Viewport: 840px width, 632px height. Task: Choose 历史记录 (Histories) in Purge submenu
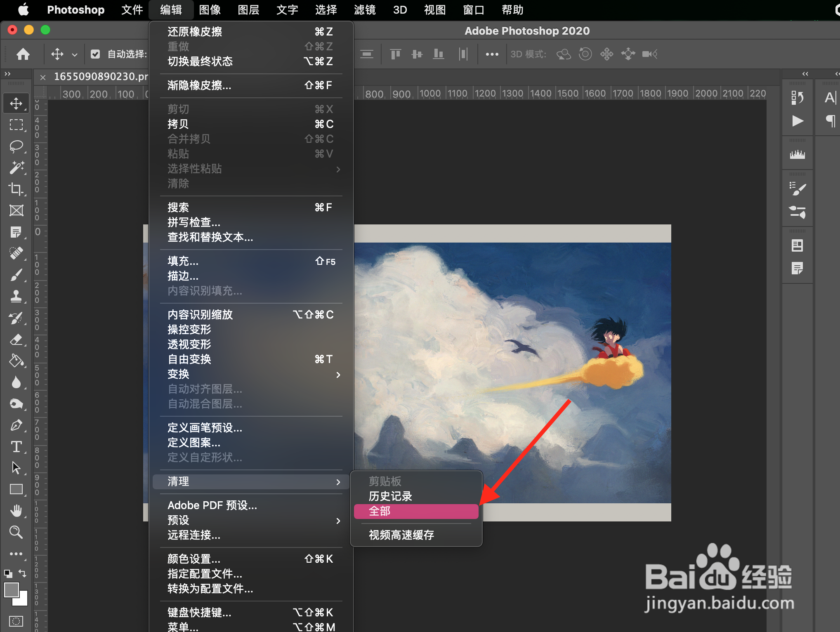click(x=416, y=496)
